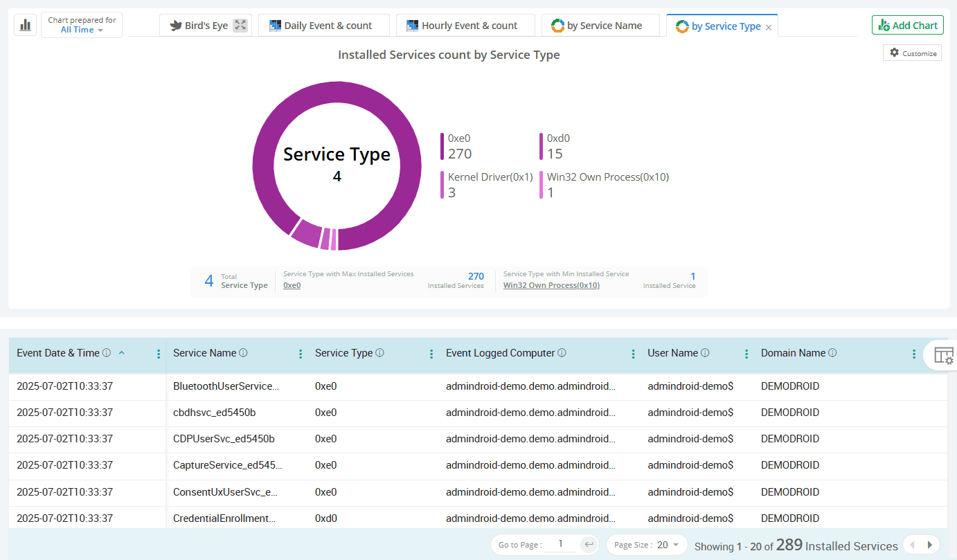
Task: Open three-dot menu for Event Logged Computer column
Action: point(633,354)
